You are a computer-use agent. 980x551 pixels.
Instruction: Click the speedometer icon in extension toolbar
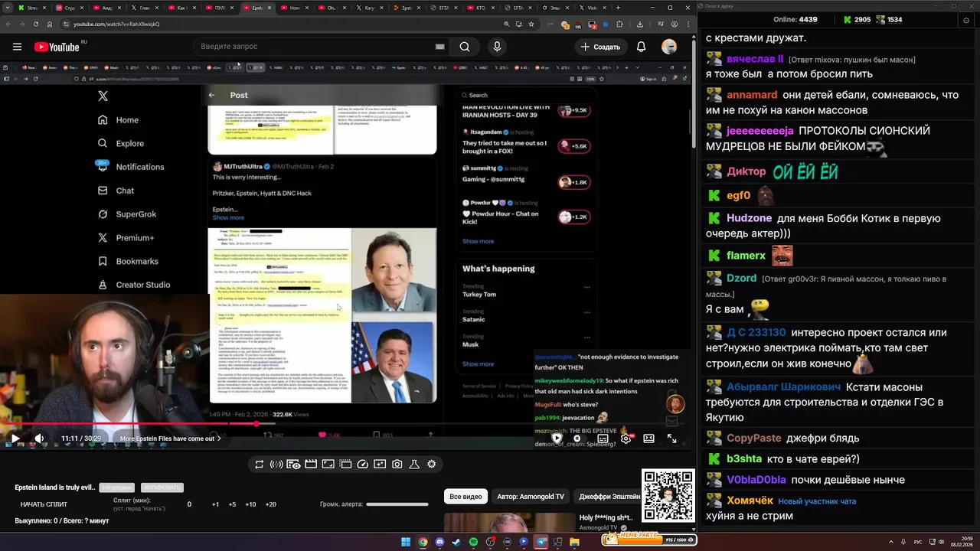click(363, 464)
